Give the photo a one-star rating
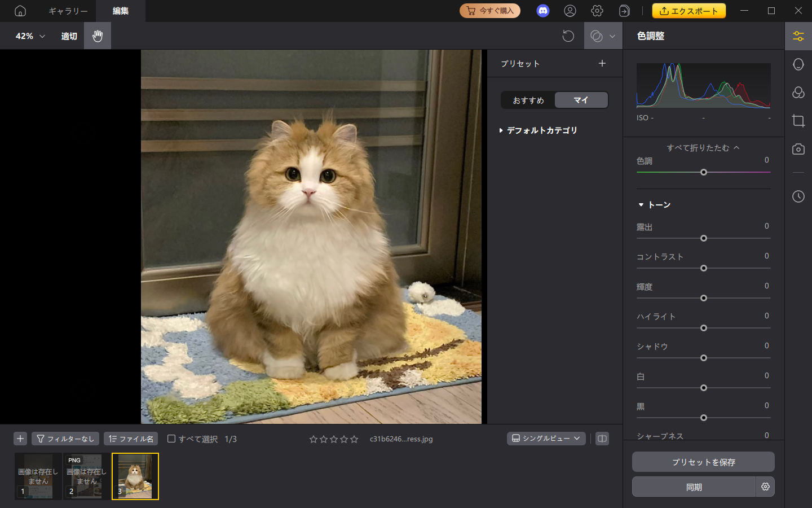The image size is (812, 508). (x=314, y=439)
